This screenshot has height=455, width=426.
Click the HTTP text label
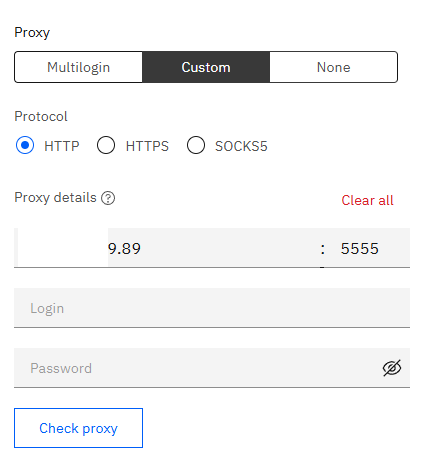pyautogui.click(x=62, y=146)
